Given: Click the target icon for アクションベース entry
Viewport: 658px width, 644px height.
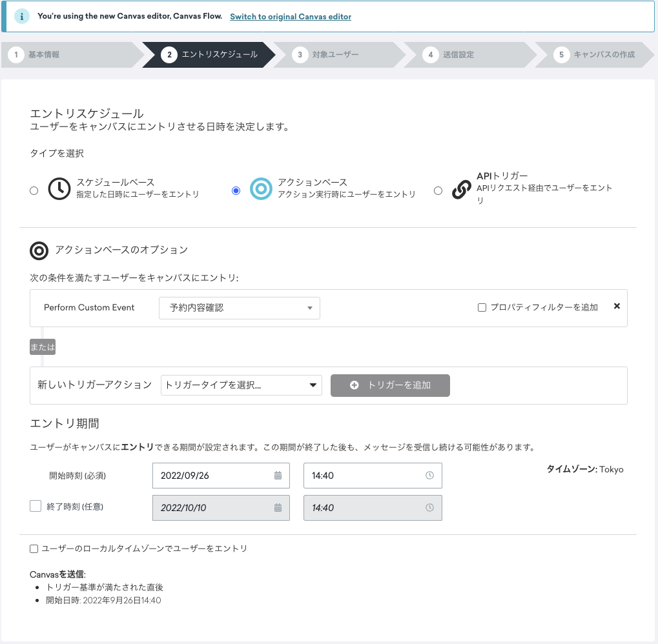Looking at the screenshot, I should coord(261,190).
